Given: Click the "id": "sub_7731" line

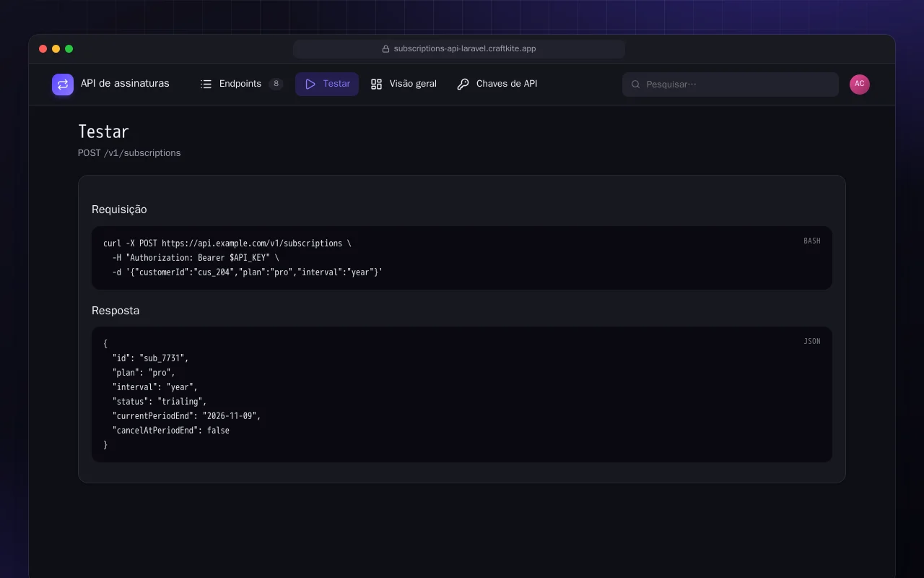Looking at the screenshot, I should click(150, 358).
